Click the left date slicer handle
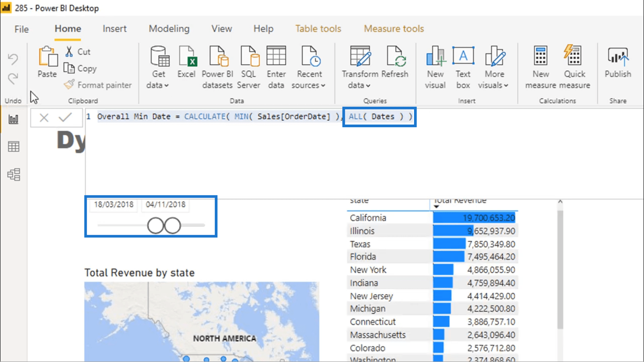Screen dimensions: 644x362 click(156, 226)
